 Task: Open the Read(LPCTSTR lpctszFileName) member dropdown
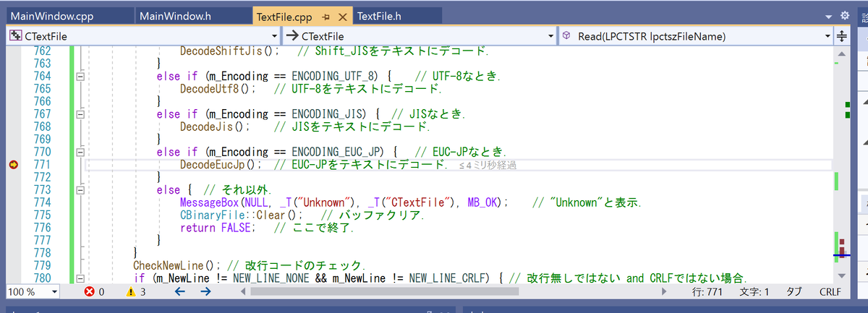point(697,36)
